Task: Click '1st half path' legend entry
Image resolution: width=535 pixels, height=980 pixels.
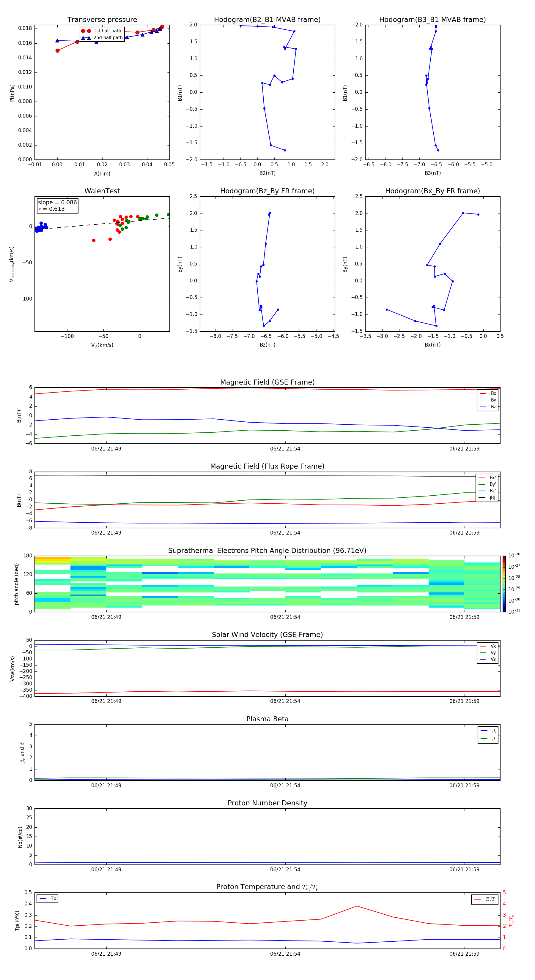Action: point(101,31)
